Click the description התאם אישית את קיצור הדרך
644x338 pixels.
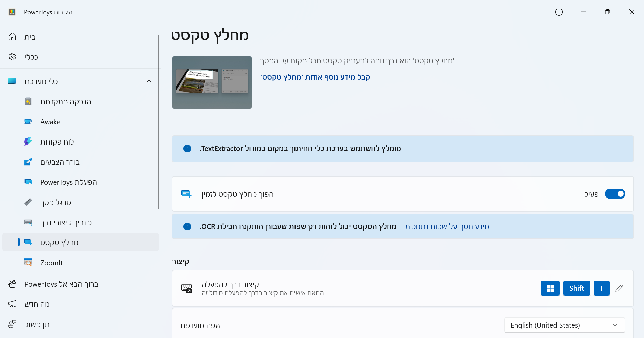click(x=263, y=293)
